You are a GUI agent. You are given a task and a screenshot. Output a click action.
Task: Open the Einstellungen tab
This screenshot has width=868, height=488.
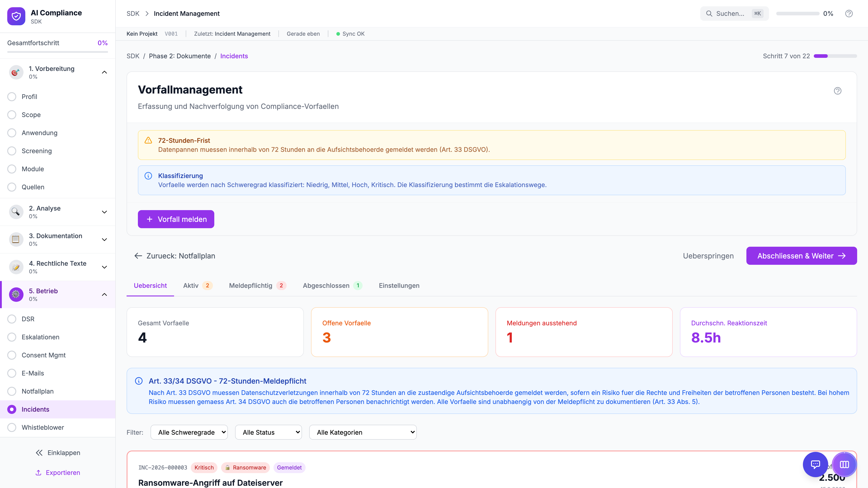click(x=399, y=286)
